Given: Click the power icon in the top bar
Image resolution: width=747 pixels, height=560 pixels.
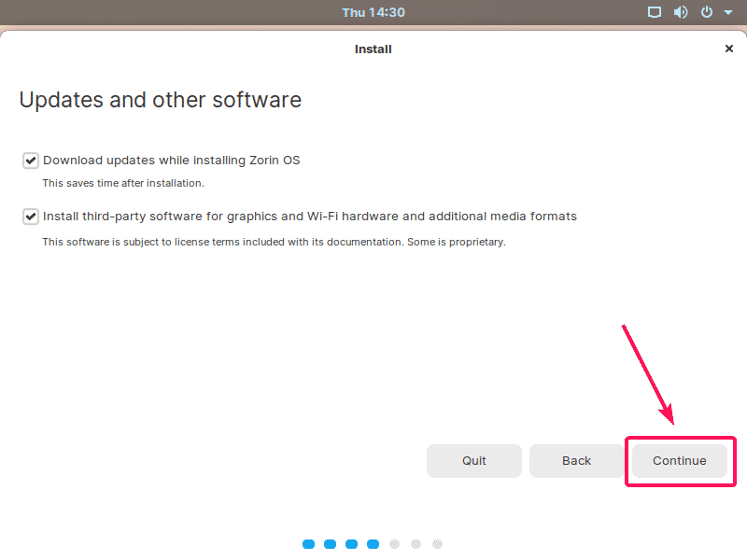Looking at the screenshot, I should (x=707, y=12).
